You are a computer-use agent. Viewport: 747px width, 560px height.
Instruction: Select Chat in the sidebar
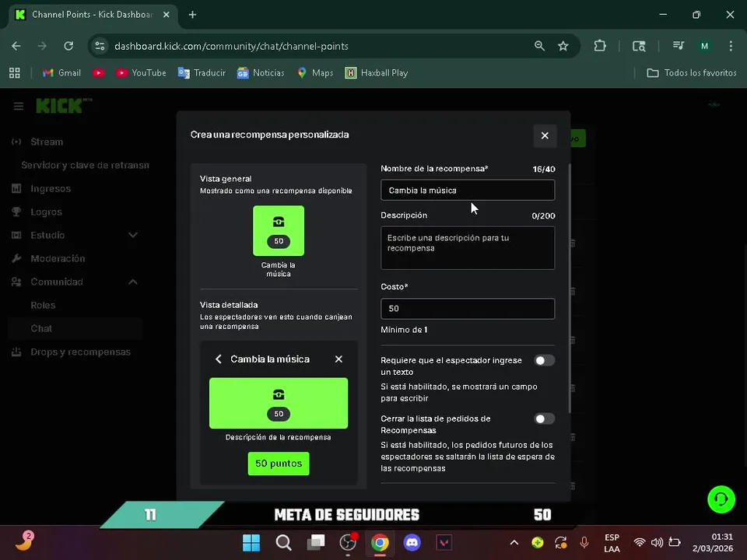(75, 328)
